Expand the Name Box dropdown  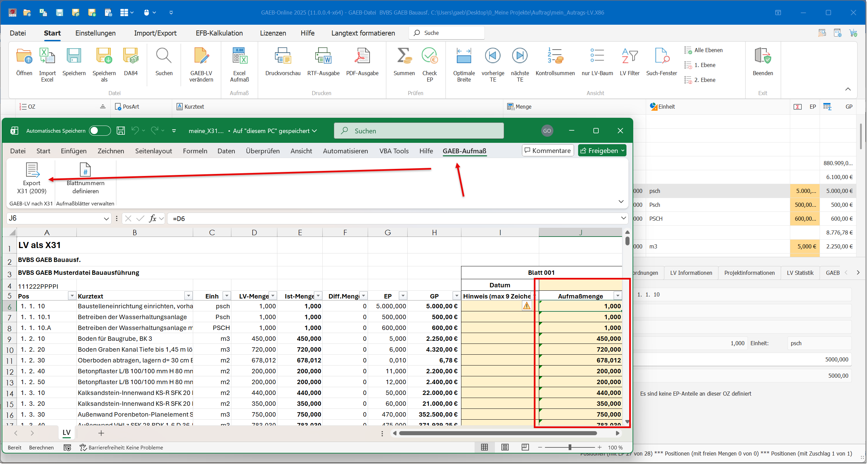coord(106,219)
